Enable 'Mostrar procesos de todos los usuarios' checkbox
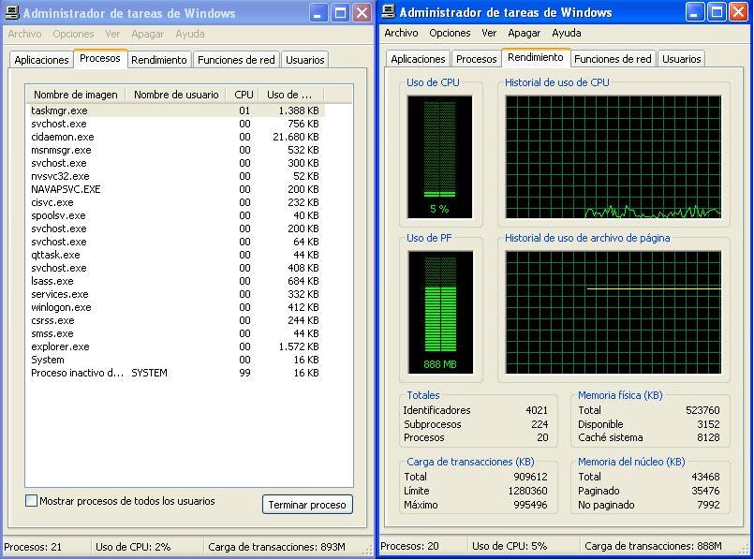This screenshot has width=754, height=560. (x=31, y=501)
